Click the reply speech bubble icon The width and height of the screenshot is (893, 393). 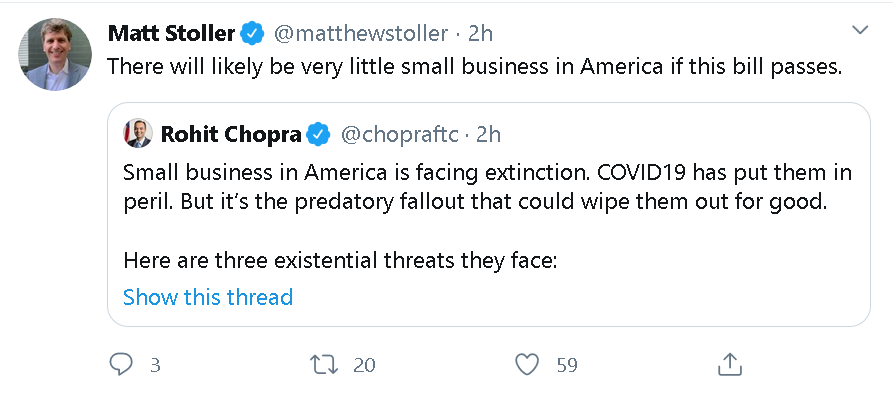[x=121, y=365]
